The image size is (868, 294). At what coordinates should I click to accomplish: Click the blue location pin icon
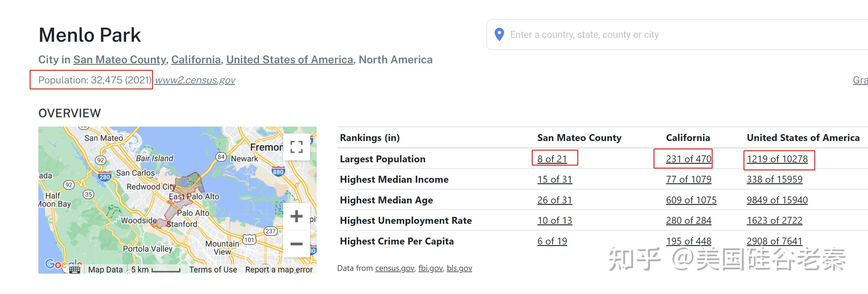[499, 34]
